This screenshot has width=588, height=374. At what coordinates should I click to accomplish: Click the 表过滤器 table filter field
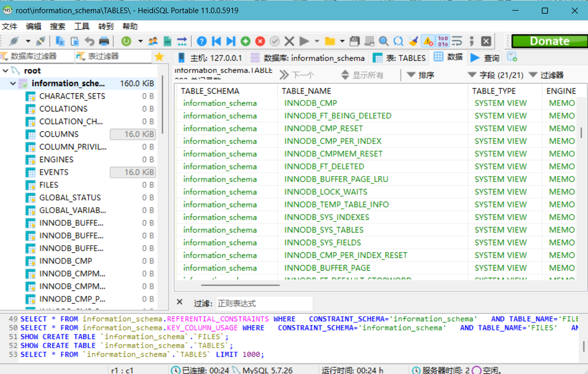113,56
